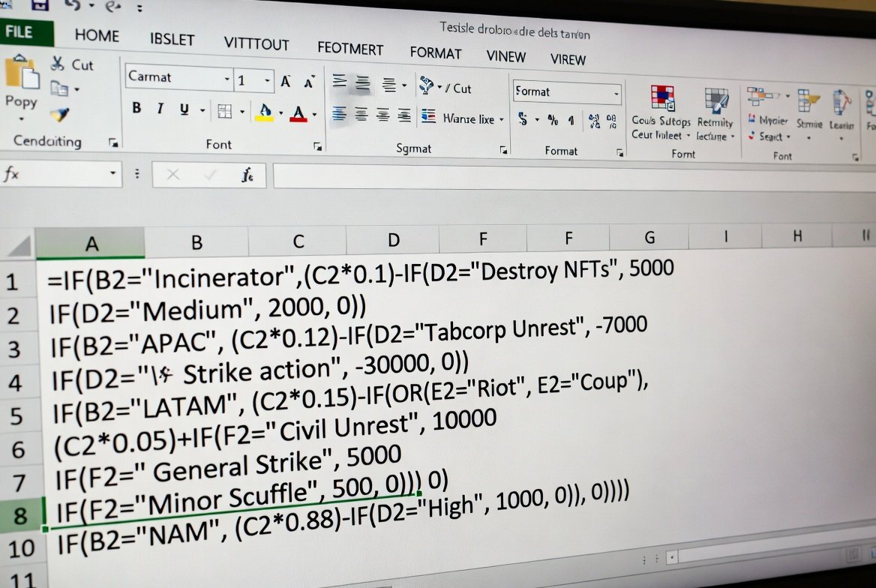Screen dimensions: 876x588
Task: Open the Name Box dropdown arrow
Action: click(x=112, y=173)
